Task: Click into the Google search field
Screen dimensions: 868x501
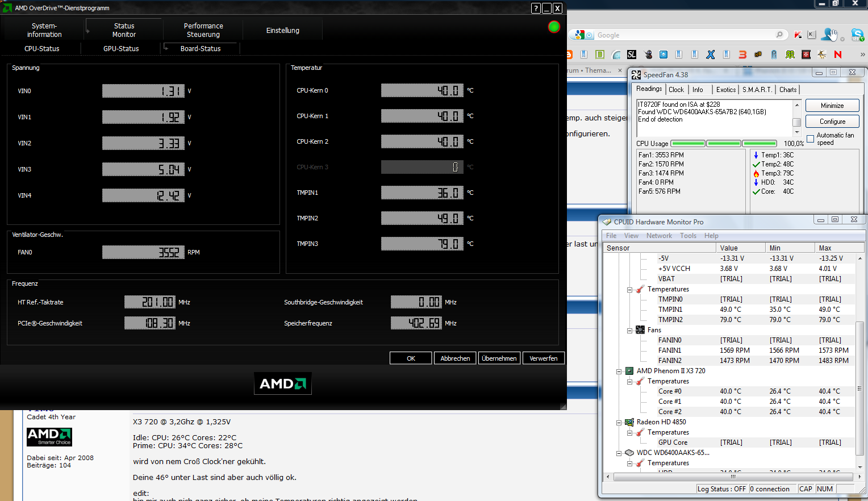Action: click(685, 35)
